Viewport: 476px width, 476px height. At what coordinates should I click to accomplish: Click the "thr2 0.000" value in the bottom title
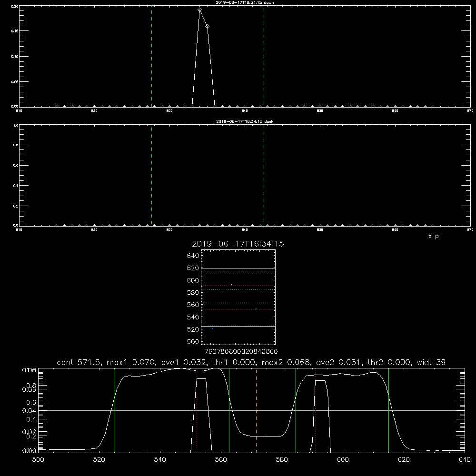389,362
